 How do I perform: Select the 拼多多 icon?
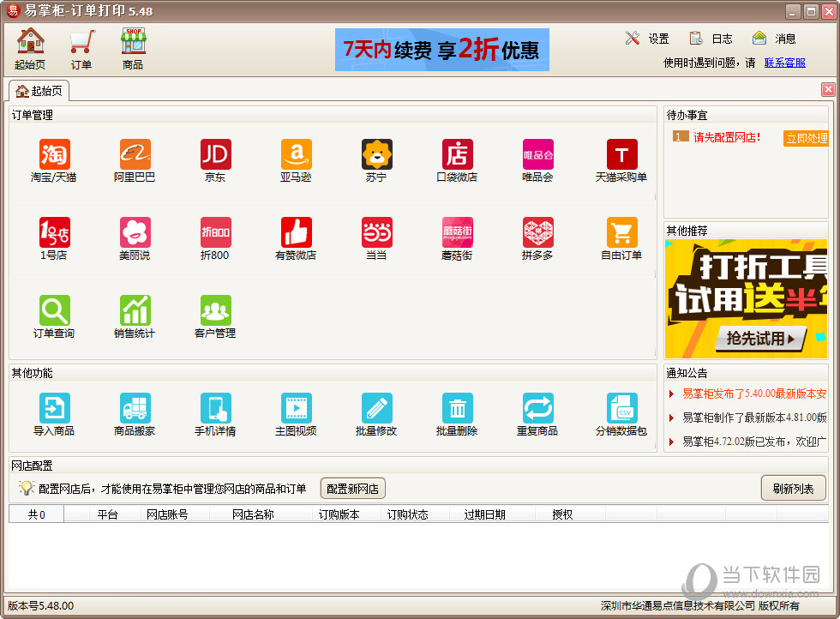coord(538,232)
